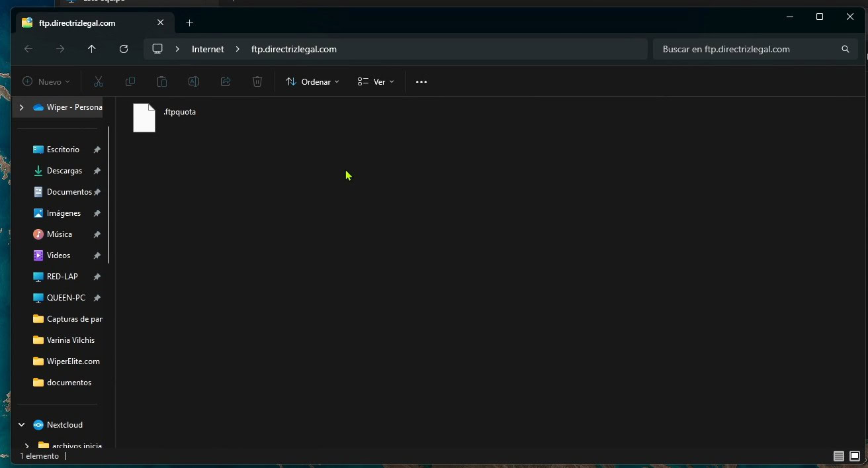This screenshot has height=468, width=868.
Task: Click the Delete trash icon
Action: [257, 81]
